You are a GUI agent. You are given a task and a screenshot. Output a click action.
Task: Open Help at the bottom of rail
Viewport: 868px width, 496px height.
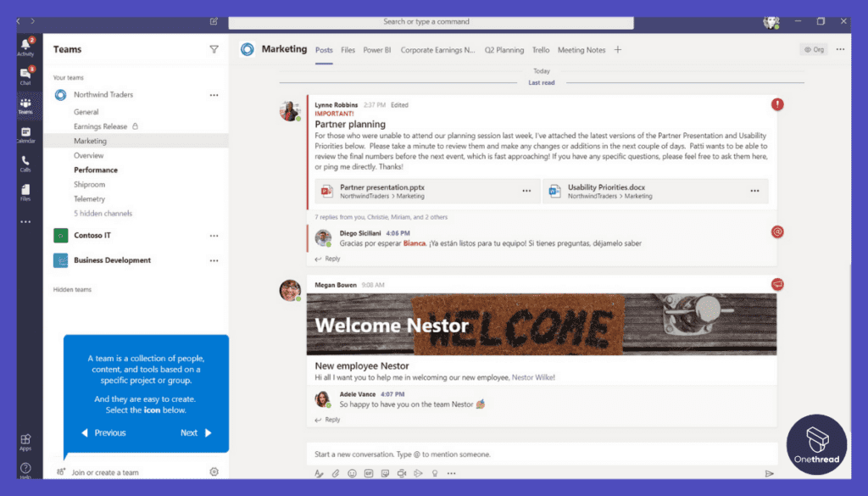25,470
